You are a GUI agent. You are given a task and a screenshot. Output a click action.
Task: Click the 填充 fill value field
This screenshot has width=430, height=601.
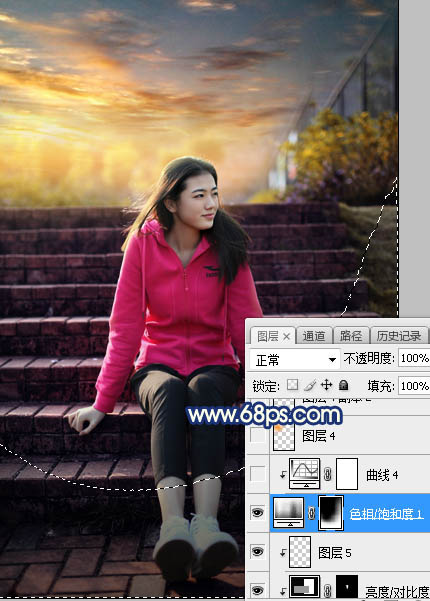point(414,386)
